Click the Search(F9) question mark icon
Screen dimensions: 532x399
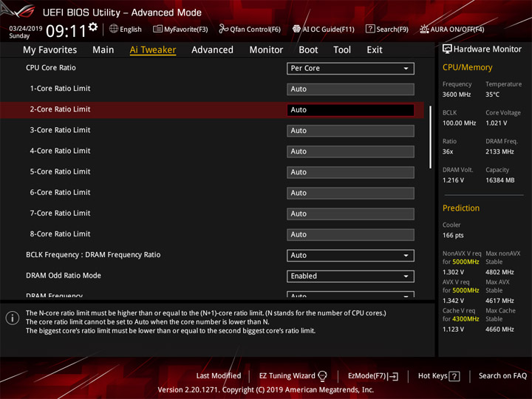(370, 29)
